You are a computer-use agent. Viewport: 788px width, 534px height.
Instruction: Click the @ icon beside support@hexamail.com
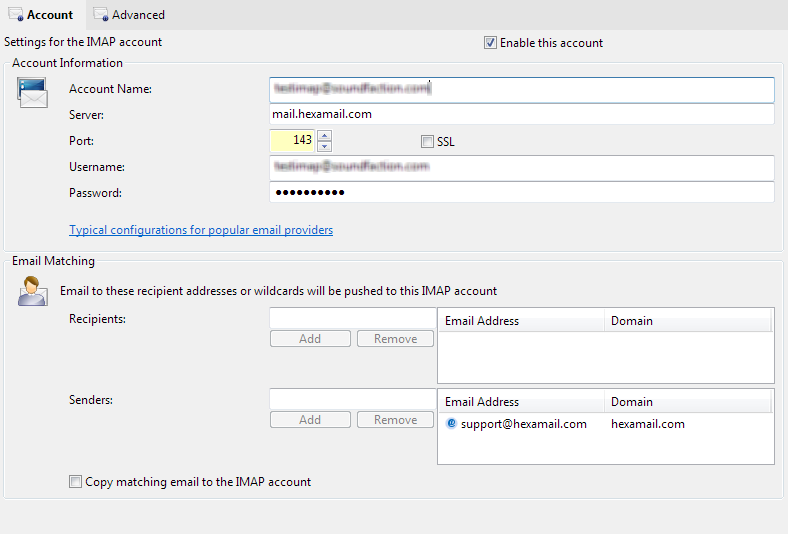coord(451,424)
